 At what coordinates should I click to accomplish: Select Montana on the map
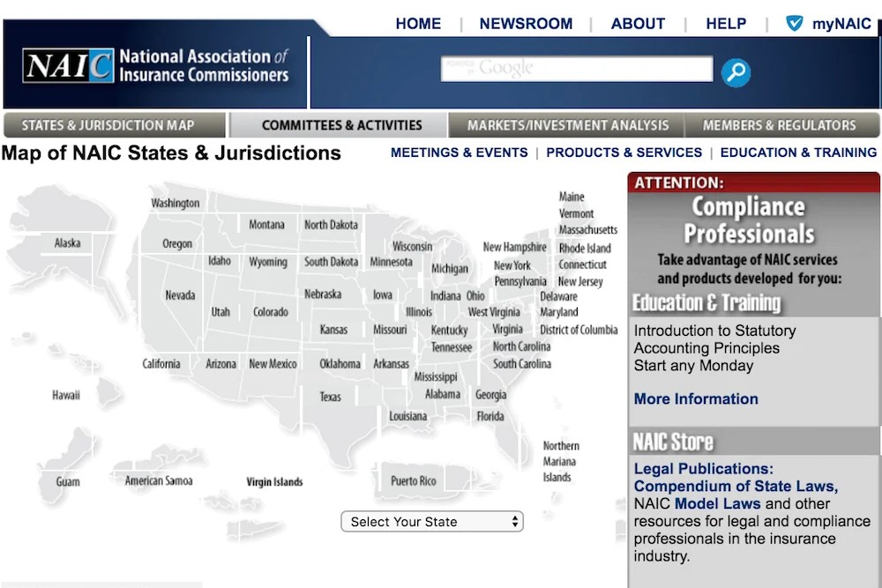click(266, 224)
